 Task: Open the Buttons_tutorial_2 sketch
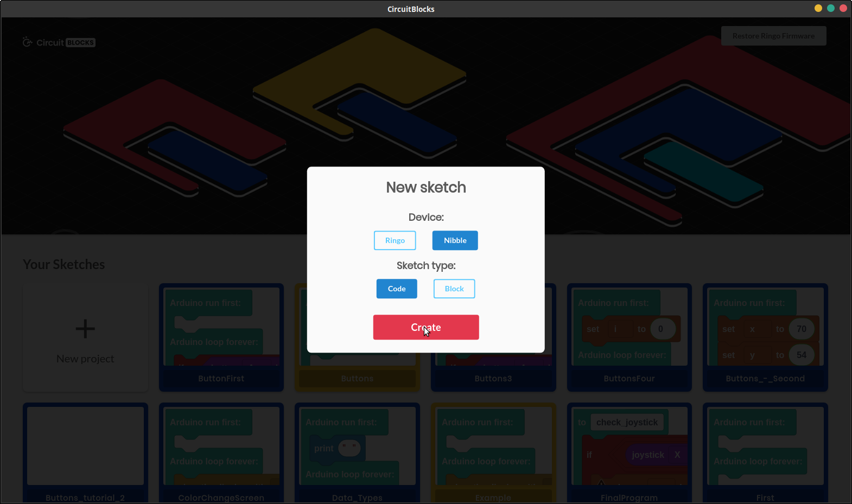(x=85, y=453)
